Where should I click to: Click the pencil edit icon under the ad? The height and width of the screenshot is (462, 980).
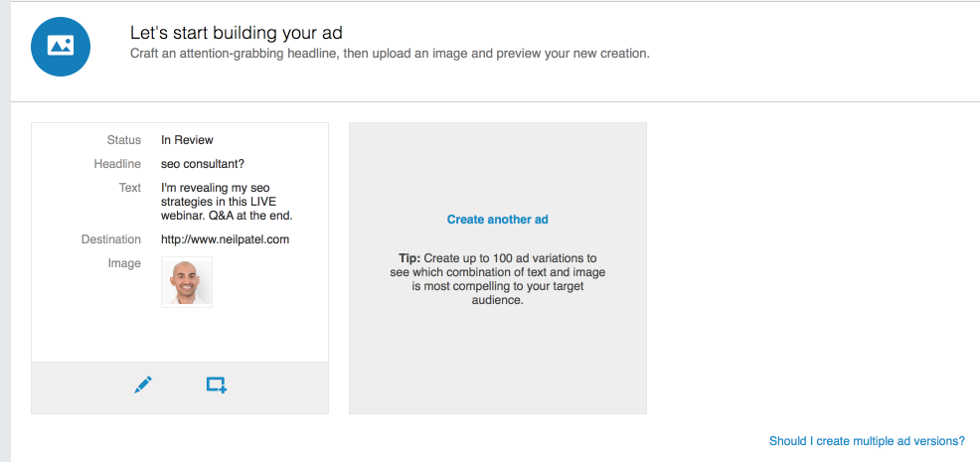click(x=143, y=385)
